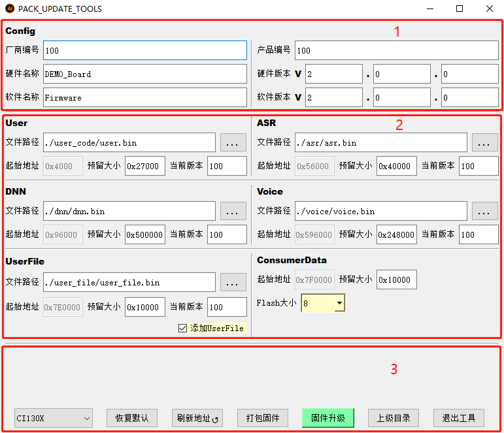Click the User 预留大小 0x27000 field

click(145, 166)
